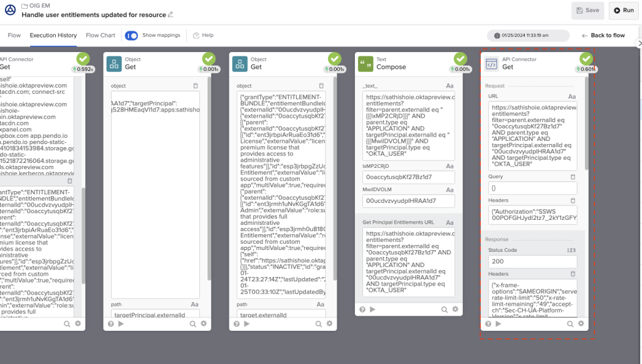642x364 pixels.
Task: Open the magnifier search icon on the last card
Action: click(570, 324)
